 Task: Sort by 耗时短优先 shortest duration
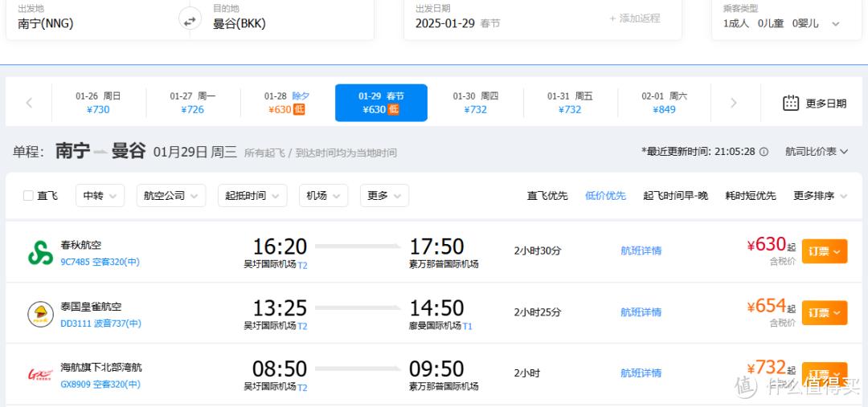[750, 196]
